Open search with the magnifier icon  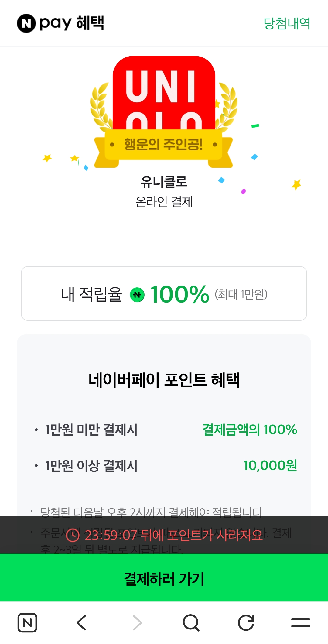click(191, 623)
